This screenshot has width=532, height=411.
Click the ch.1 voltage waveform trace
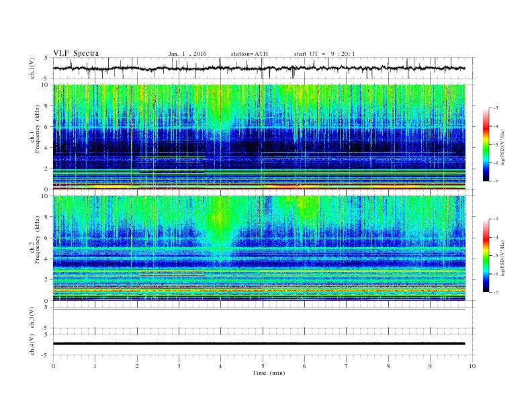pyautogui.click(x=259, y=68)
